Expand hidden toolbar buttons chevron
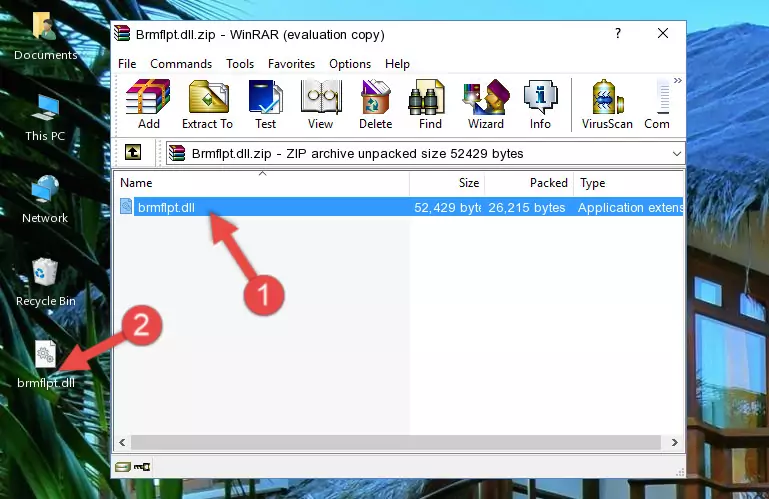This screenshot has width=769, height=499. click(677, 80)
